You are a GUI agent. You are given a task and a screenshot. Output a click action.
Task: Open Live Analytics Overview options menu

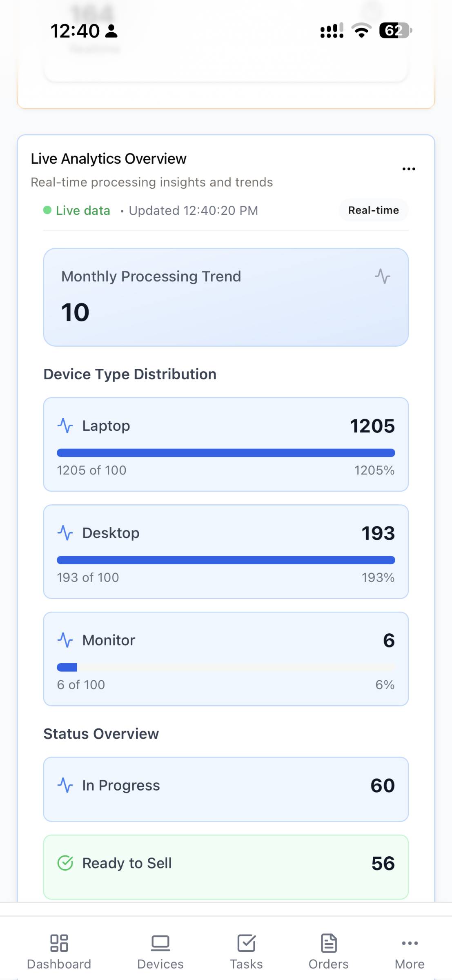tap(409, 169)
